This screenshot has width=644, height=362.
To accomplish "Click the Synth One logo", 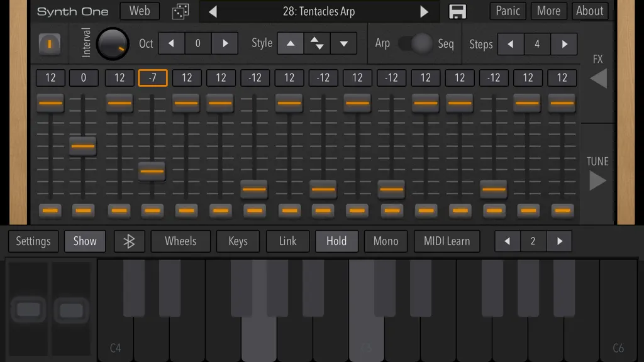I will 73,11.
